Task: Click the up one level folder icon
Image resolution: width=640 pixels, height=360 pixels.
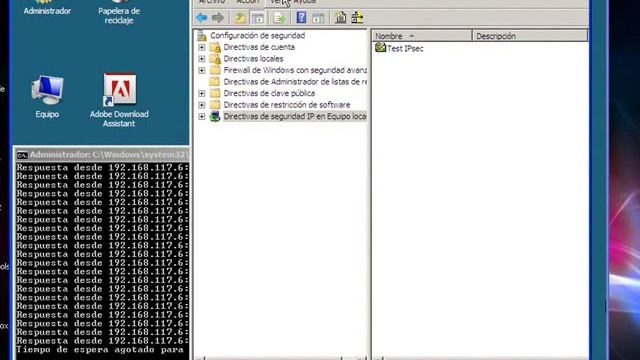Action: click(240, 18)
